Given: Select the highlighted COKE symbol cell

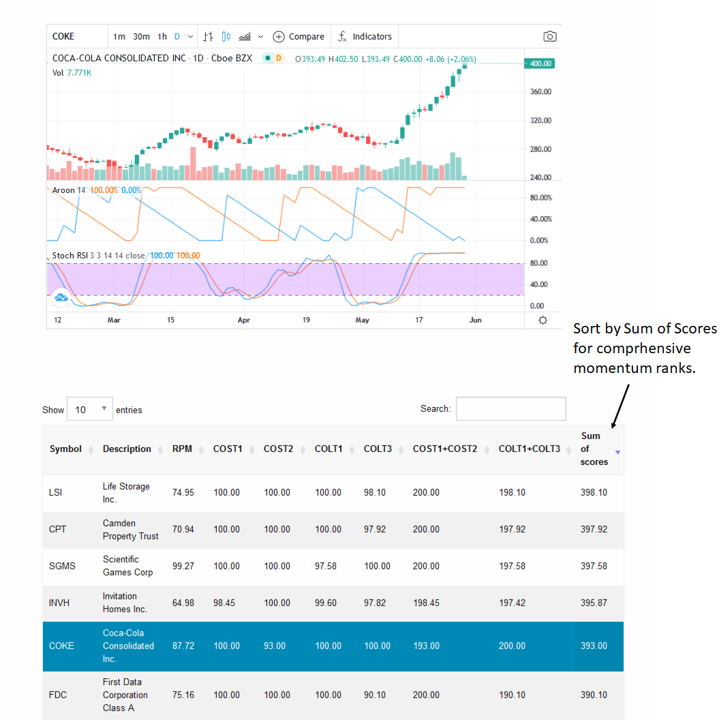Looking at the screenshot, I should (61, 646).
